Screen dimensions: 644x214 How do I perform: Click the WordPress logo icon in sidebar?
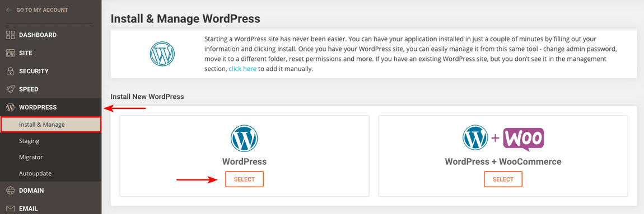(x=10, y=107)
